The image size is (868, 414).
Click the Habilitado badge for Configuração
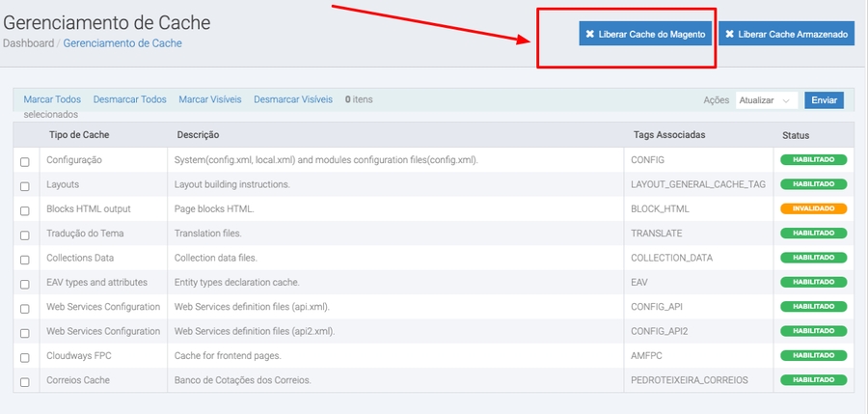813,159
